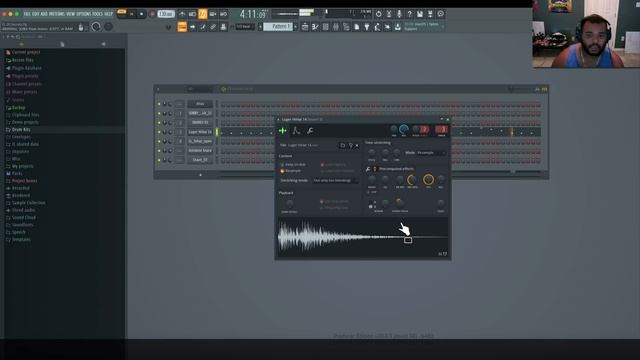Toggle the channel rack graph editor icon
The height and width of the screenshot is (360, 640).
537,89
